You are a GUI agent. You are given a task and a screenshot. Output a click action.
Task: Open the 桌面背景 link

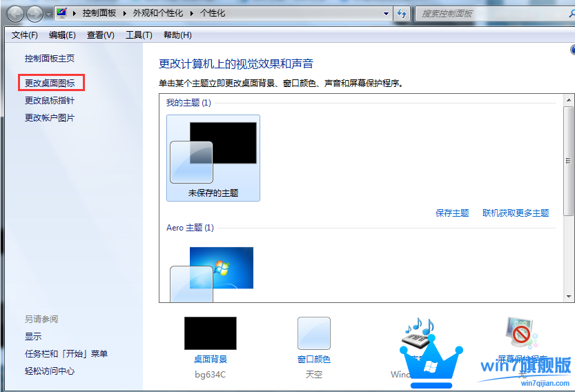click(x=211, y=360)
